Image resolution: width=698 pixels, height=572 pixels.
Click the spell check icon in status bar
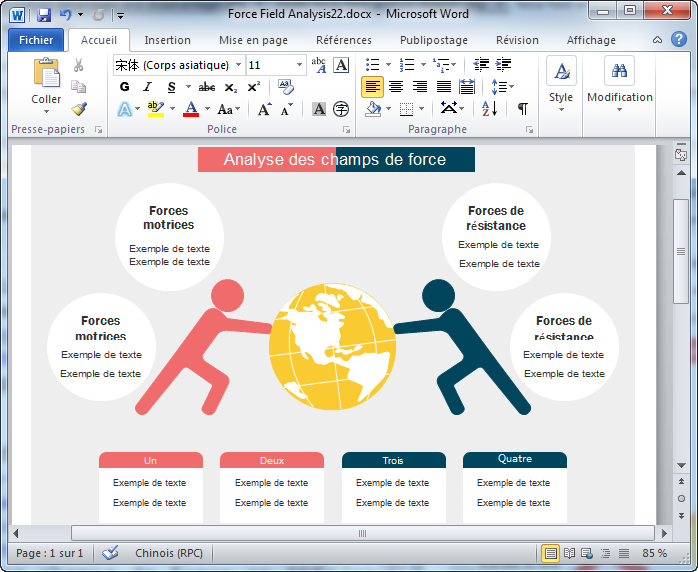pos(110,553)
